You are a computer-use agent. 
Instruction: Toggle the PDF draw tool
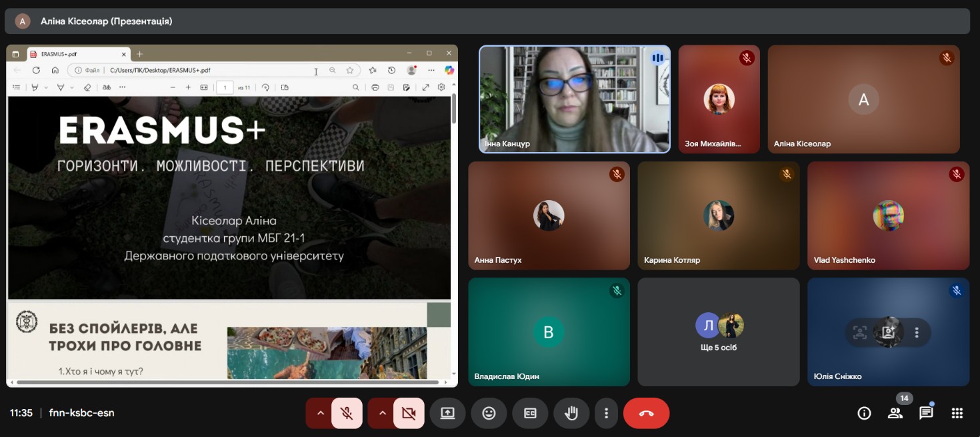[61, 87]
